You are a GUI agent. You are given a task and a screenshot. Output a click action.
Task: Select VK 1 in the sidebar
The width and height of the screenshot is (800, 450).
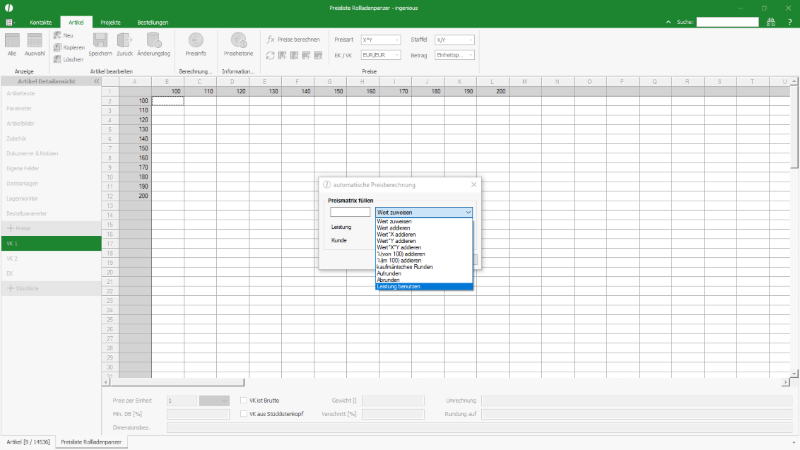pyautogui.click(x=51, y=243)
